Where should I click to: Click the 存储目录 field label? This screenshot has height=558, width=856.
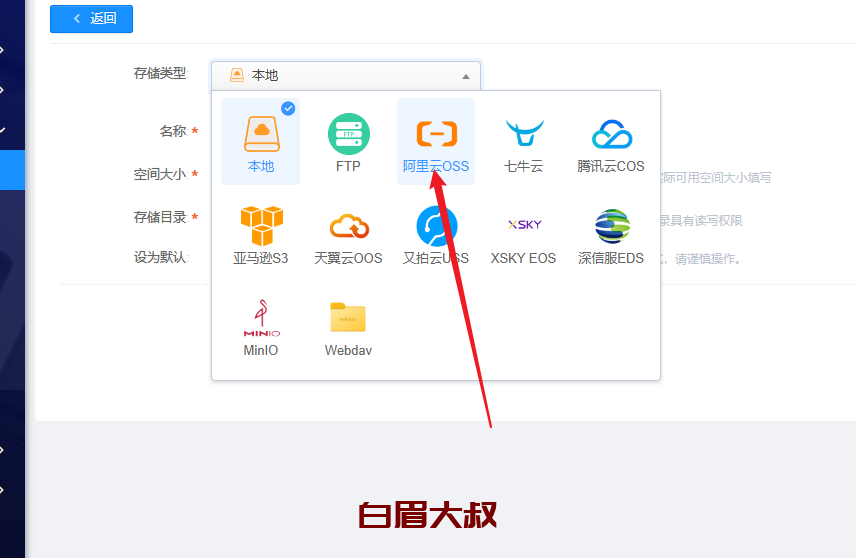(160, 217)
